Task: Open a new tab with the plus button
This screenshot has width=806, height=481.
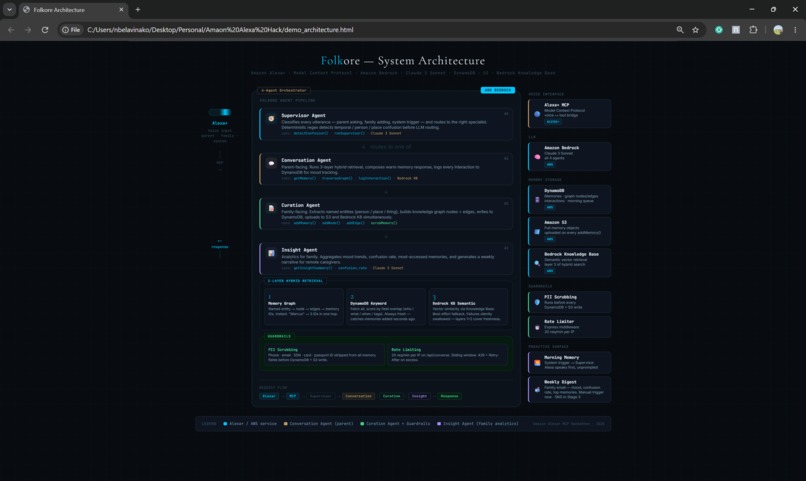Action: pyautogui.click(x=138, y=9)
